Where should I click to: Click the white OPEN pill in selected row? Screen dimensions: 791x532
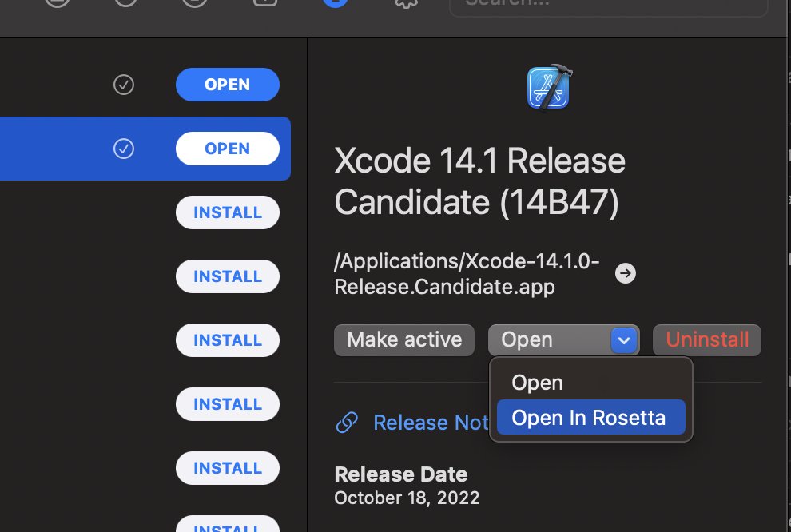[228, 149]
